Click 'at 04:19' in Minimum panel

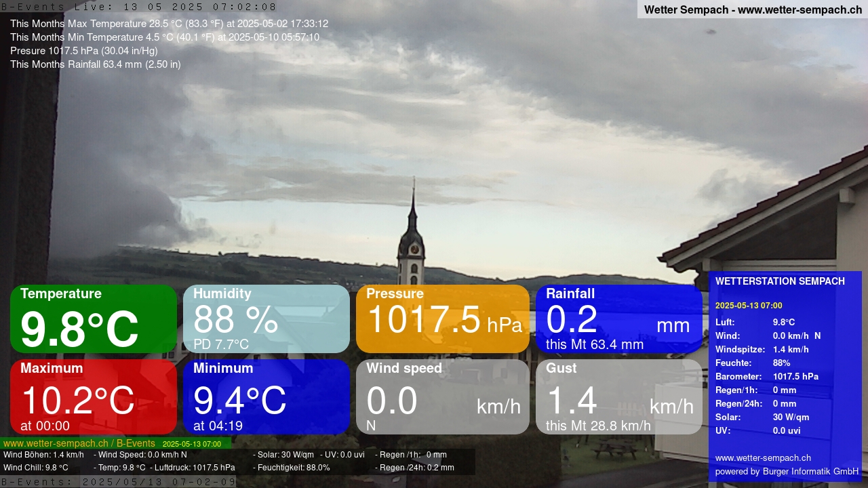click(x=218, y=426)
